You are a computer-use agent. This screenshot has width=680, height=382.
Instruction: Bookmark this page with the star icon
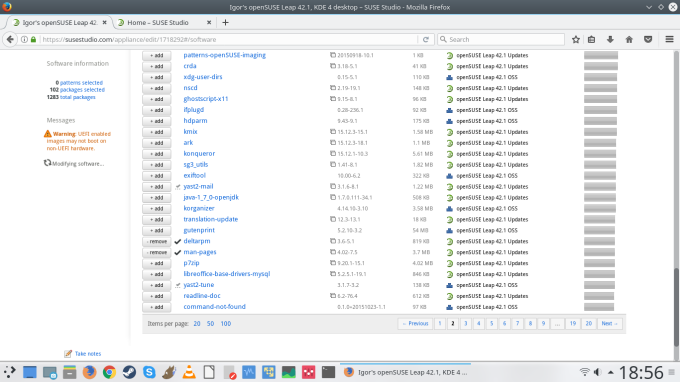575,39
